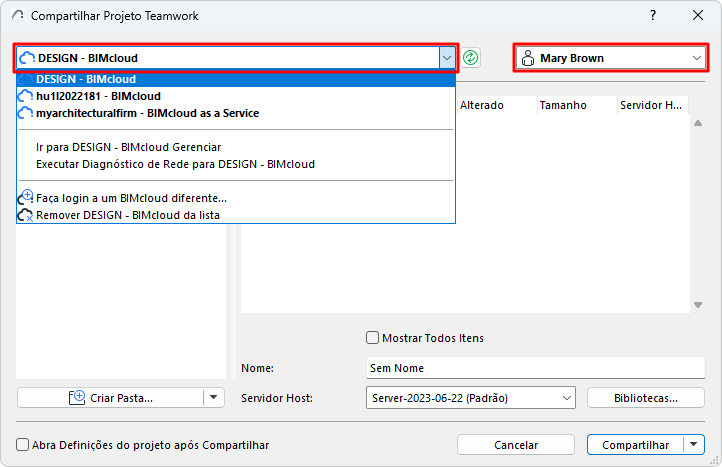This screenshot has width=722, height=467.
Task: Choose Ir para DESIGN - BIMcloud Gerenciar
Action: [x=128, y=147]
